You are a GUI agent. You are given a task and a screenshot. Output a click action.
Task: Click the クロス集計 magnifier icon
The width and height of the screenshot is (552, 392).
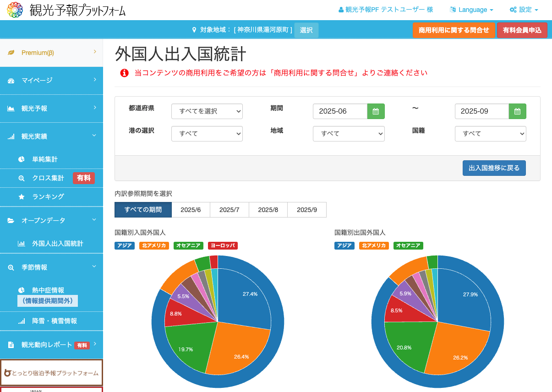(22, 178)
